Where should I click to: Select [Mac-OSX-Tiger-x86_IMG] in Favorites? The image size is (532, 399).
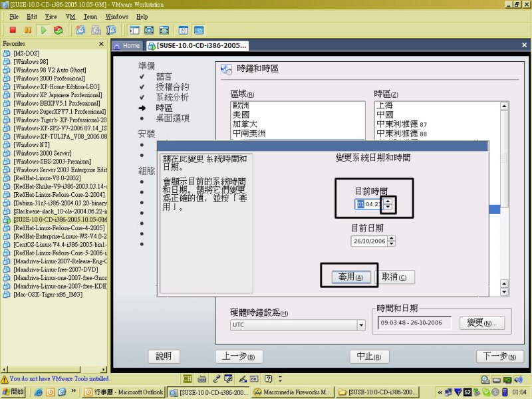tap(48, 295)
